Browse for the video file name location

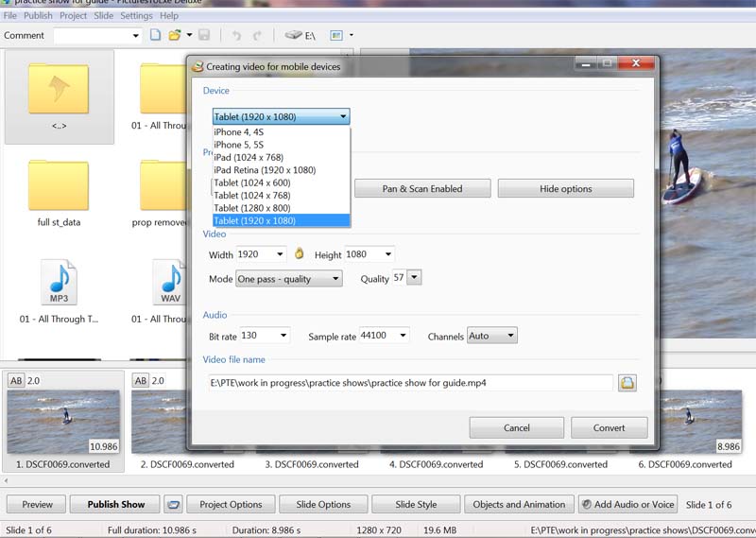coord(627,383)
